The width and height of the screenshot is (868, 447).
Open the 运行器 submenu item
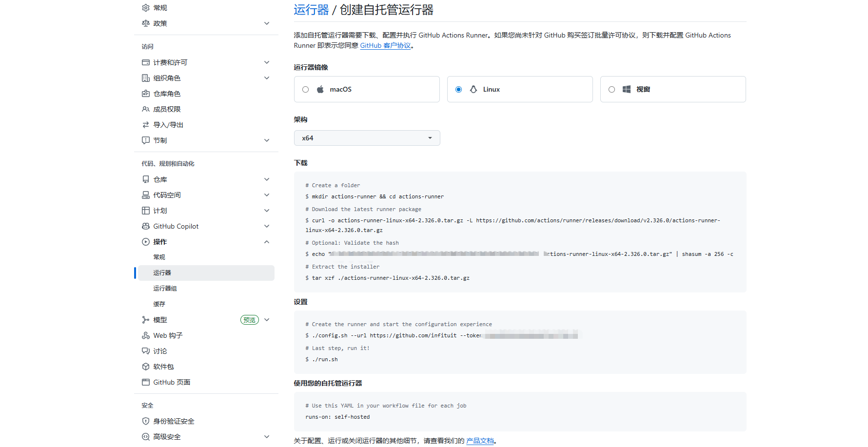(206, 273)
